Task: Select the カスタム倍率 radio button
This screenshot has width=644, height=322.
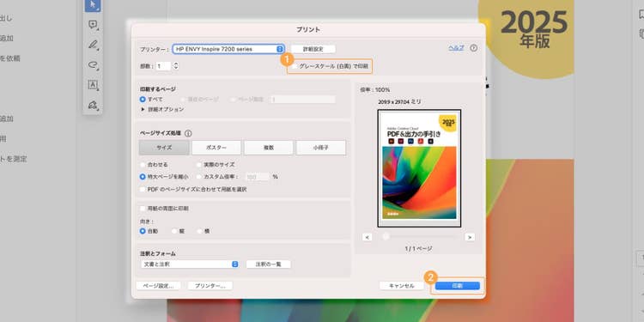Action: tap(199, 177)
